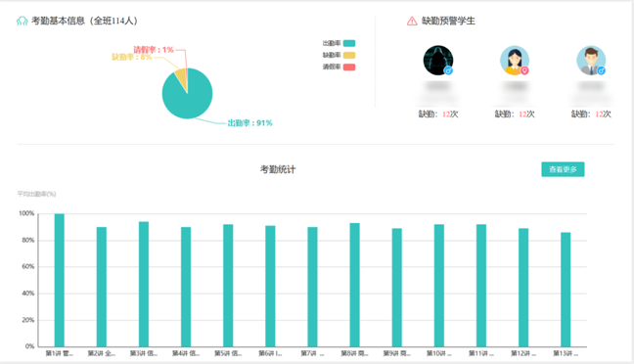
Task: Toggle 请假率 legend red swatch
Action: tap(349, 67)
